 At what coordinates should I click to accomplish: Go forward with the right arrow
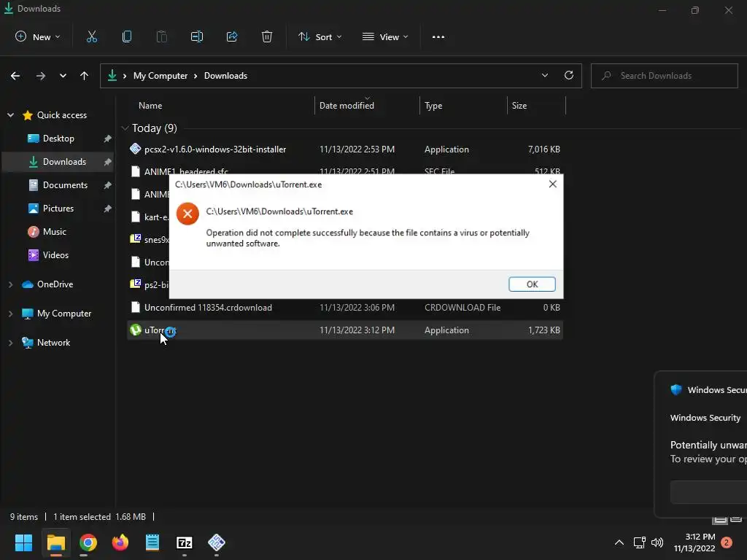pyautogui.click(x=41, y=76)
